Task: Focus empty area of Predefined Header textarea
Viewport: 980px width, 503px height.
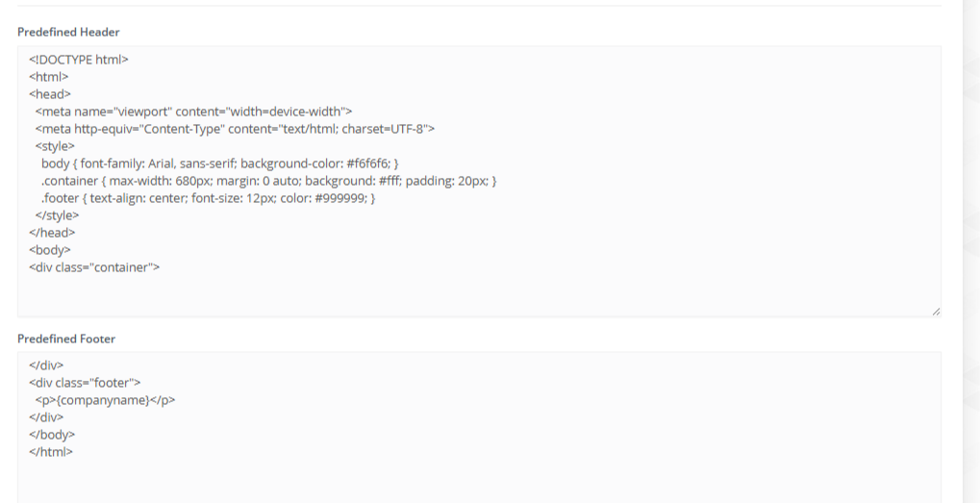Action: pos(479,293)
